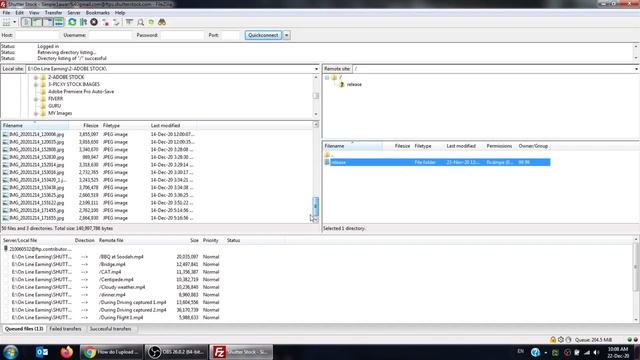Select the release folder row in remote list

coord(437,162)
